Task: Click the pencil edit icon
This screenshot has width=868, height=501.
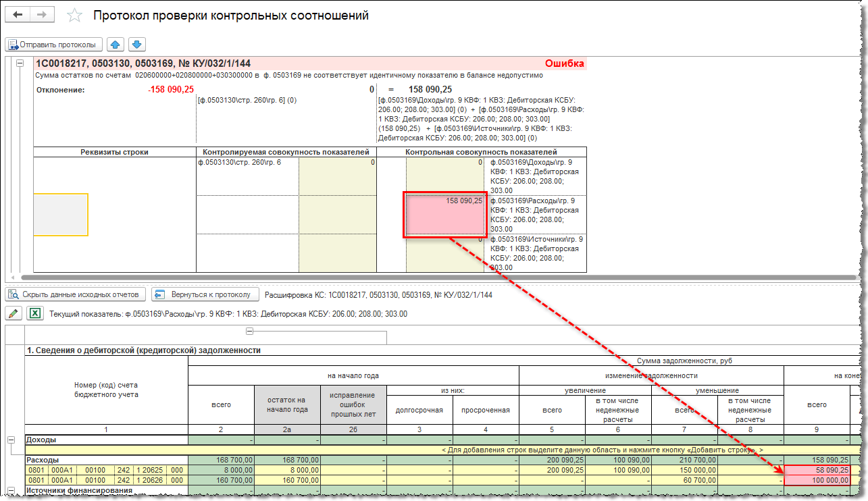Action: [14, 313]
